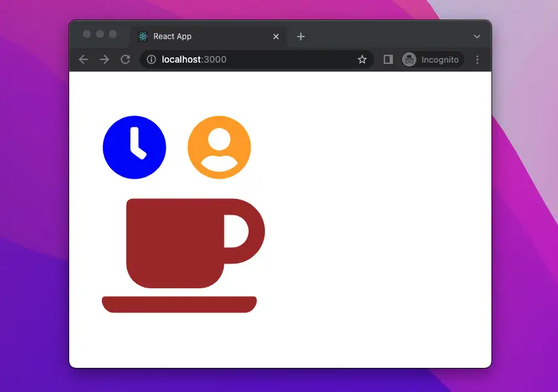Image resolution: width=558 pixels, height=392 pixels.
Task: Click the blue clock icon
Action: 134,147
